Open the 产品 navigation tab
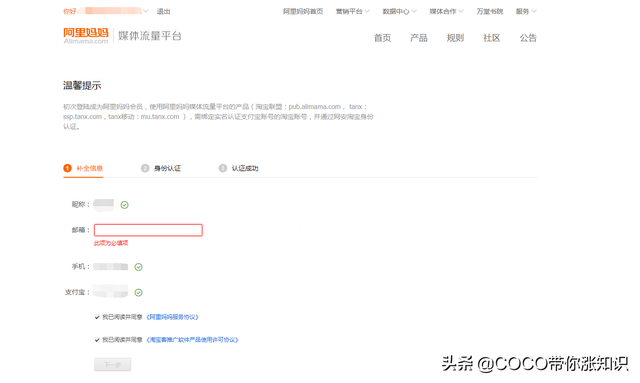This screenshot has width=640, height=383. [x=419, y=38]
